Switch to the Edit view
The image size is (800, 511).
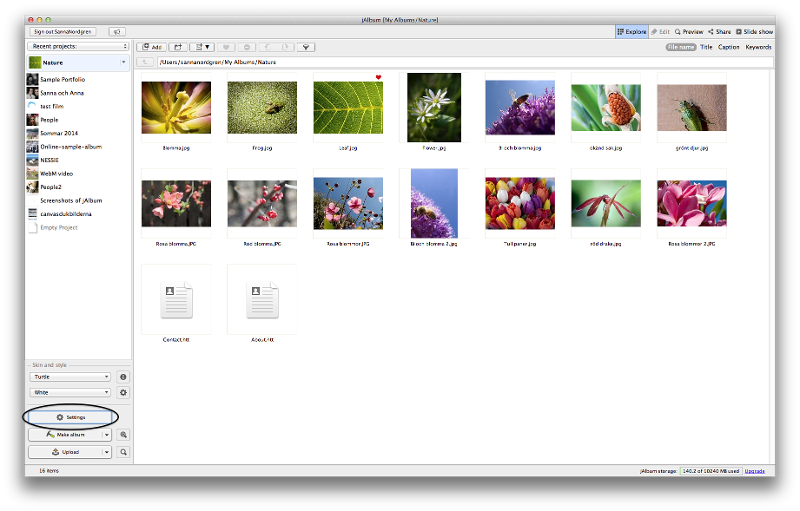point(660,32)
